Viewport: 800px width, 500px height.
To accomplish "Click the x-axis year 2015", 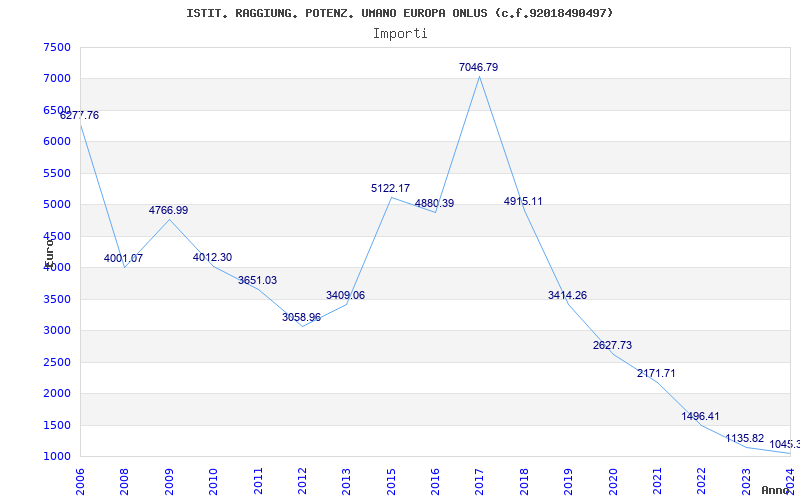I will (391, 481).
